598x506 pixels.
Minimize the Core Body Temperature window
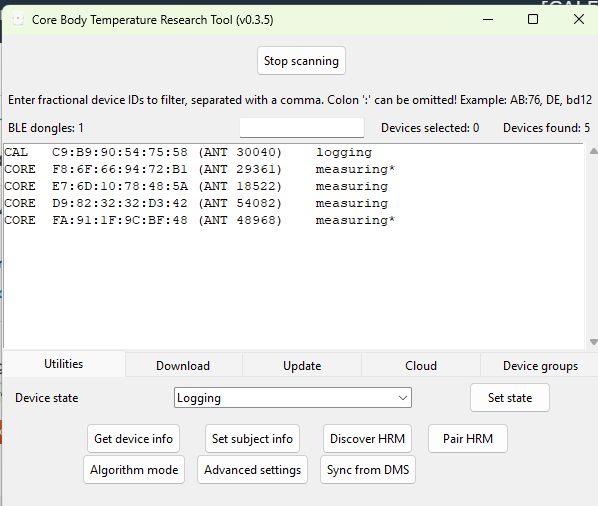pos(488,19)
